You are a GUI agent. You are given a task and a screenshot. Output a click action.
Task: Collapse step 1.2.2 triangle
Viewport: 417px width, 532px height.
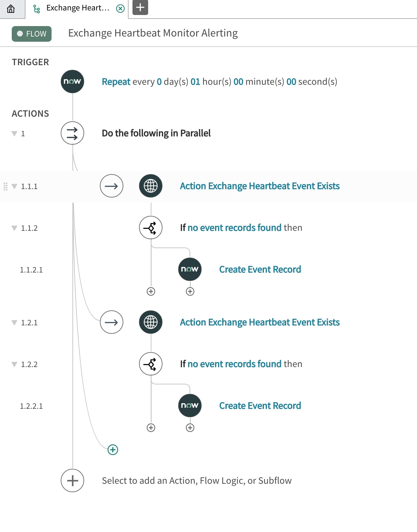tap(14, 364)
